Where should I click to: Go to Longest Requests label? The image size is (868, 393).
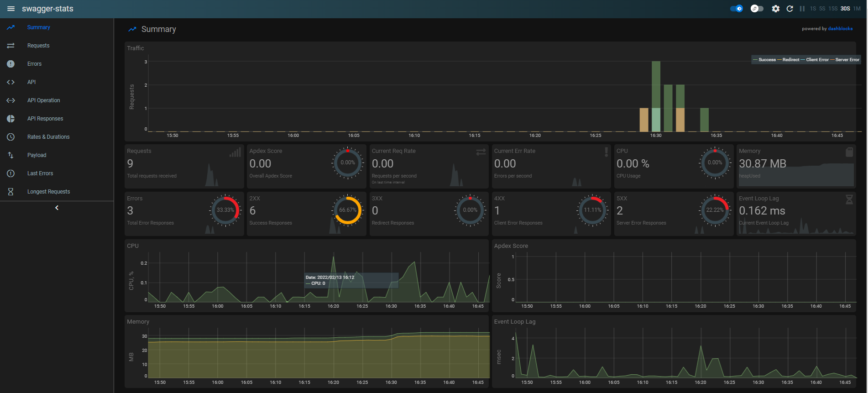[49, 192]
